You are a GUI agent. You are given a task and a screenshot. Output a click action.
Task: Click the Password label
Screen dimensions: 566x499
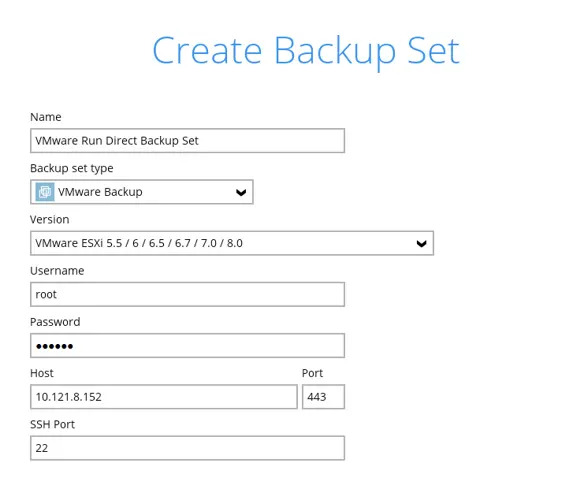click(x=55, y=322)
